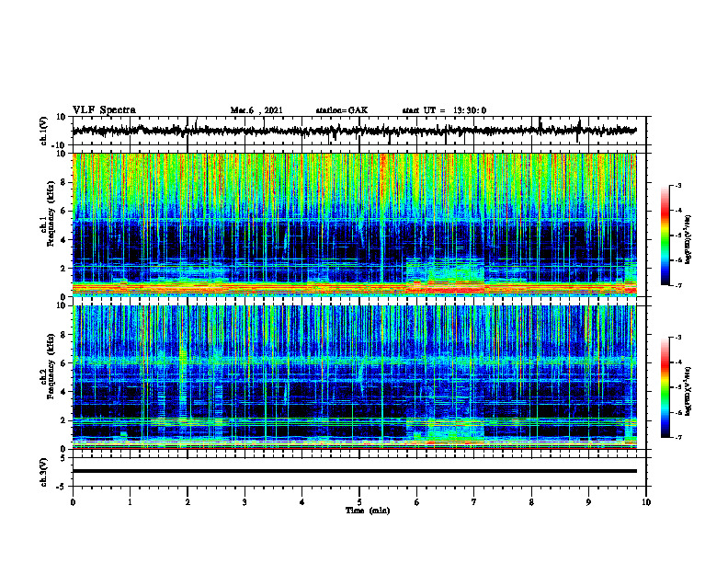
Task: Click the "4" kHz tick on ch.1 frequency axis
Action: [x=64, y=240]
